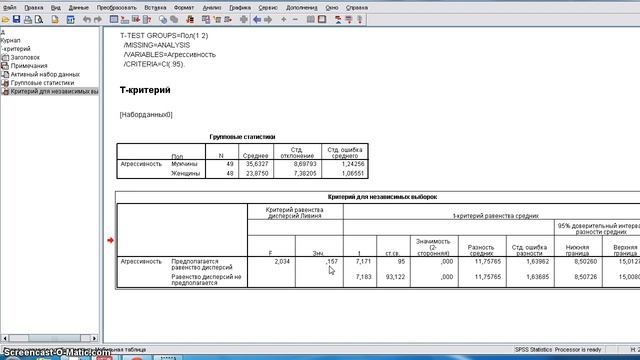Click the red script toolbar icon
The width and height of the screenshot is (640, 360).
click(x=190, y=20)
